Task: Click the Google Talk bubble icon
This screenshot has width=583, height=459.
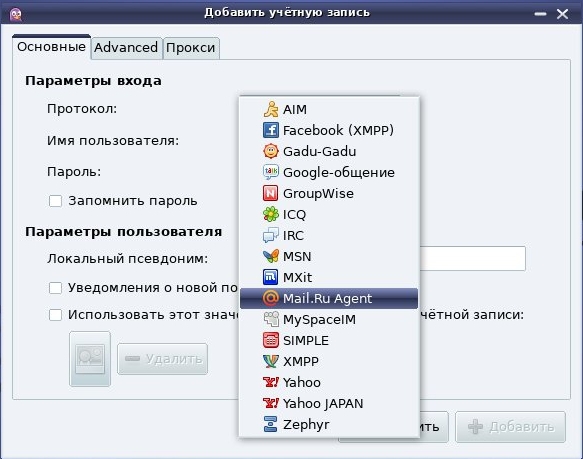Action: (x=271, y=172)
